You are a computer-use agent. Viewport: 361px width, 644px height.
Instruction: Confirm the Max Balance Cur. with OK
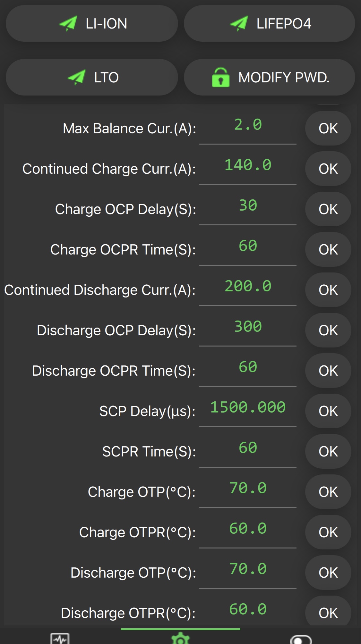point(328,128)
